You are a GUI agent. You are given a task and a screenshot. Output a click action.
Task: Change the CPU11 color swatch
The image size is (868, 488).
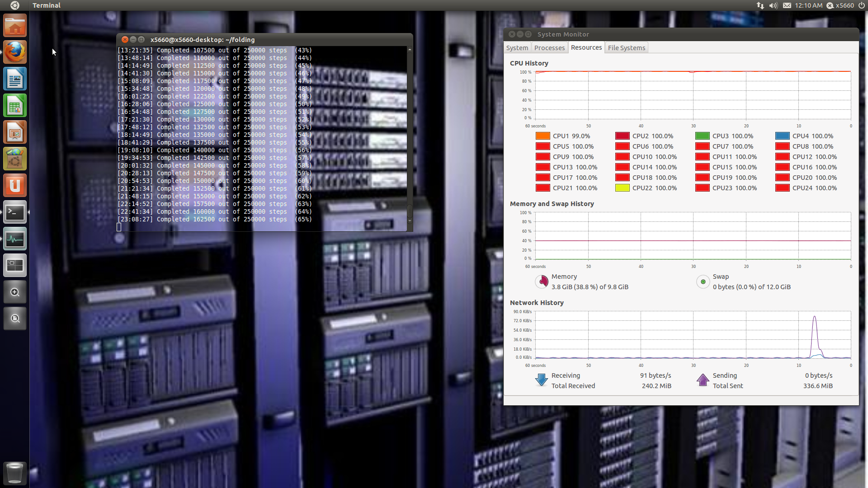tap(703, 157)
